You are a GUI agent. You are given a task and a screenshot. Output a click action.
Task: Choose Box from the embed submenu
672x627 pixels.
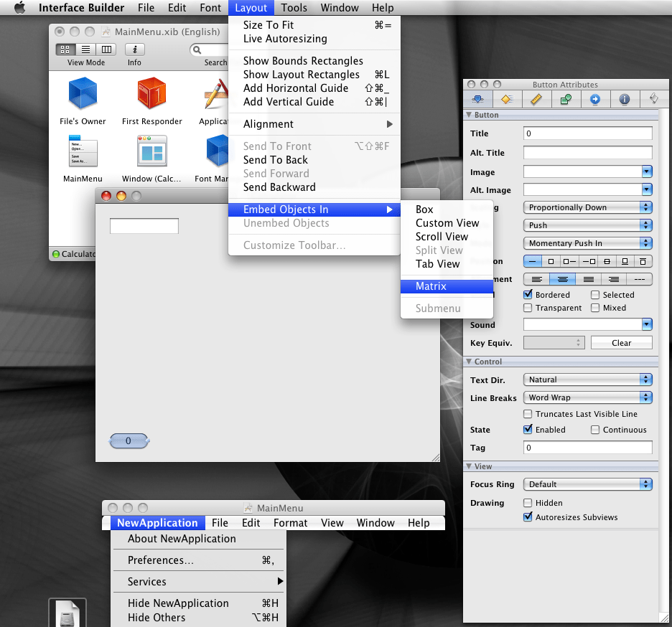point(447,209)
